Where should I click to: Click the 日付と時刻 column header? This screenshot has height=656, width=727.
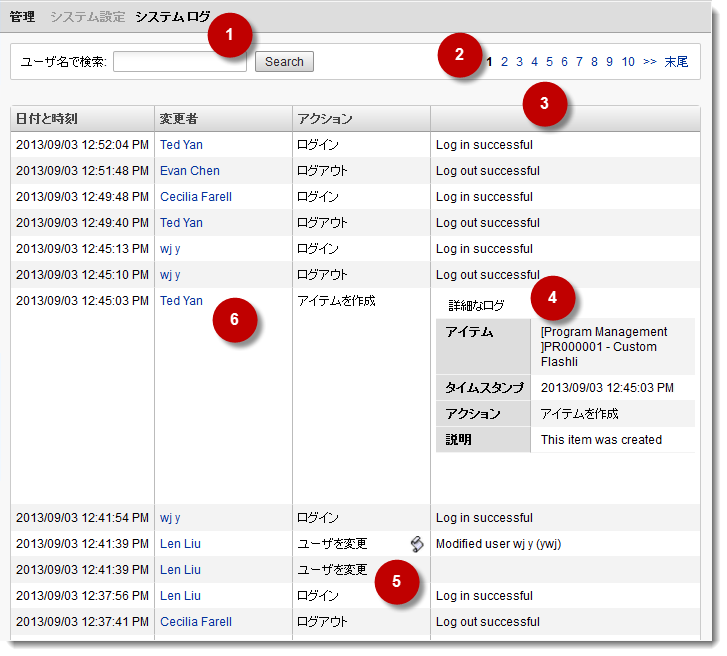pyautogui.click(x=83, y=119)
